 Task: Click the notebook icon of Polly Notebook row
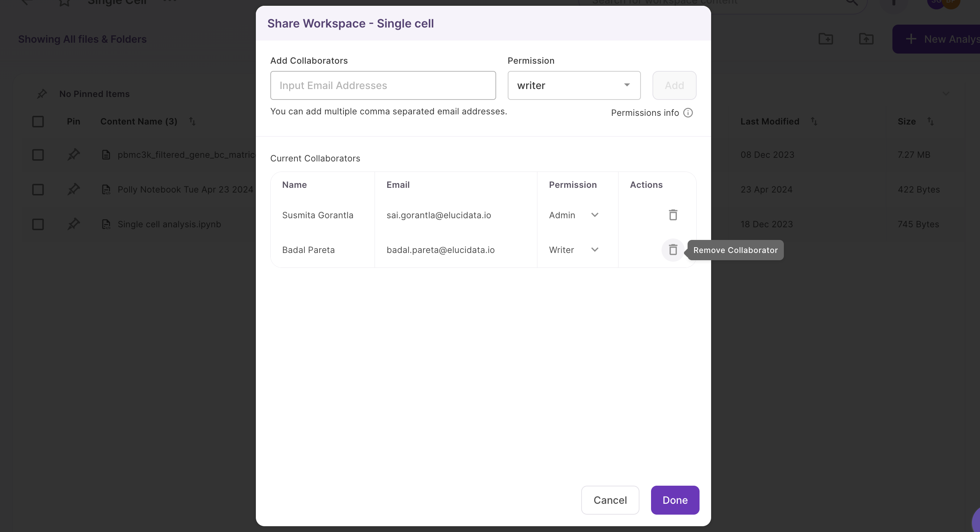pyautogui.click(x=106, y=190)
